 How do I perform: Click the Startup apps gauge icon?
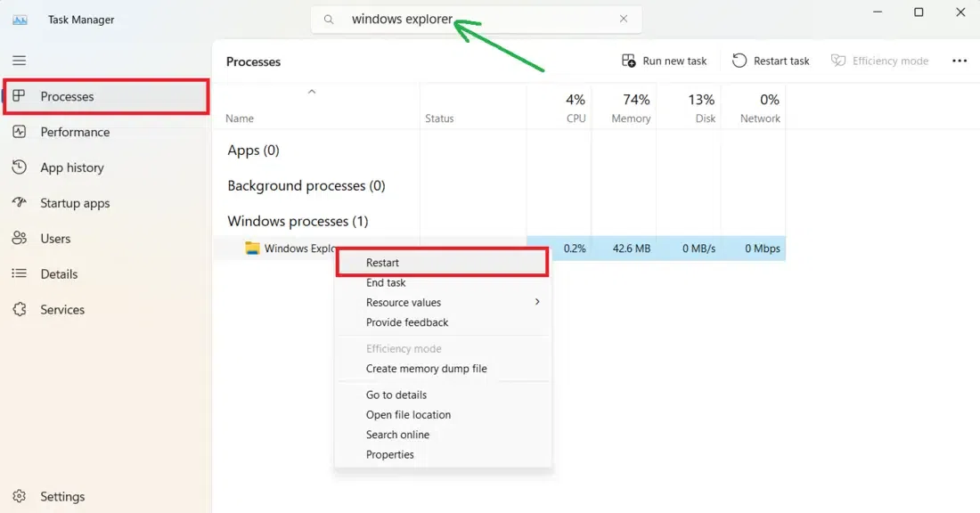click(x=20, y=202)
